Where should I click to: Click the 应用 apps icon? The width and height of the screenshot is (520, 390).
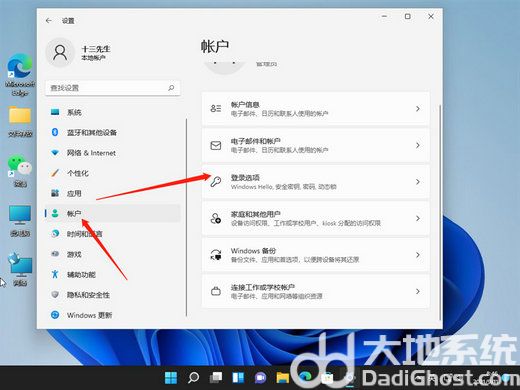55,193
